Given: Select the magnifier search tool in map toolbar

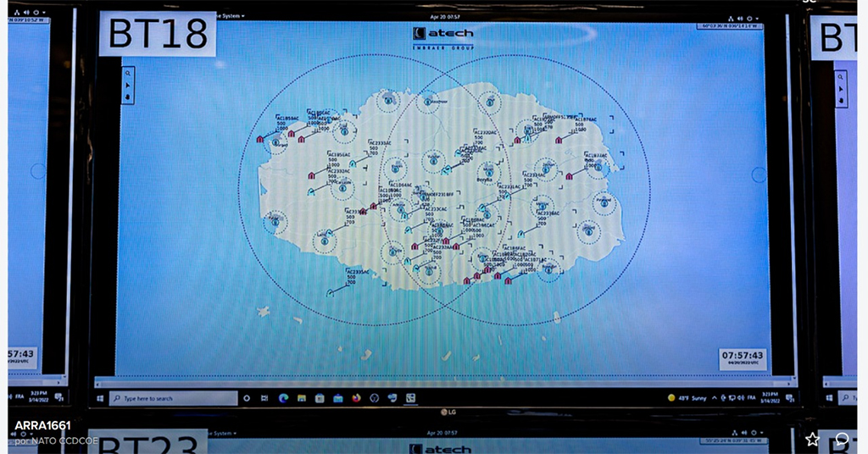Looking at the screenshot, I should [129, 74].
